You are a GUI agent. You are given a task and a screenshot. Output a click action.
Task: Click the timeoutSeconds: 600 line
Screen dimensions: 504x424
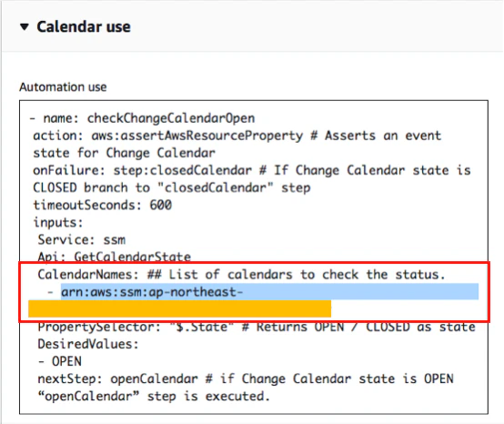pyautogui.click(x=103, y=205)
